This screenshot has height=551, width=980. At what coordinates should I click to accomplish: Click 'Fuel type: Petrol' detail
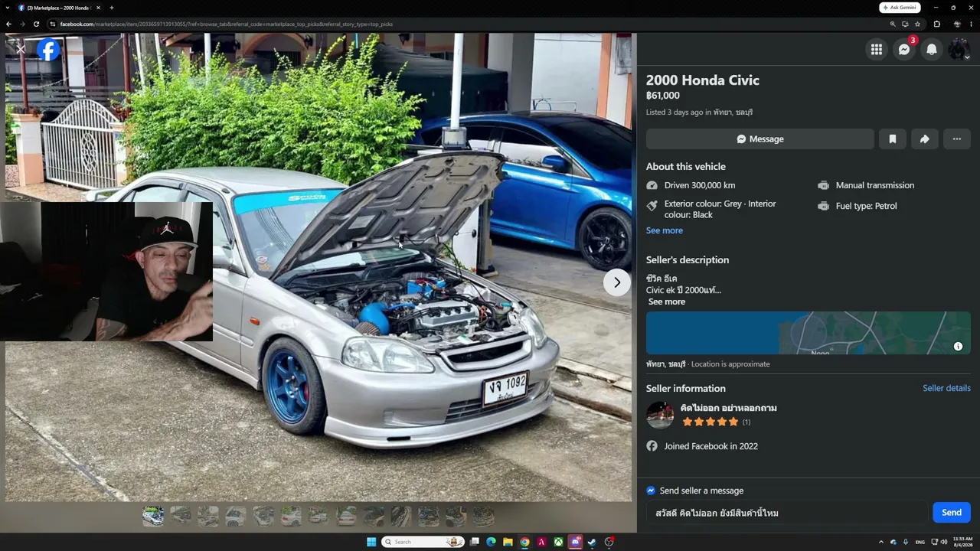(867, 206)
